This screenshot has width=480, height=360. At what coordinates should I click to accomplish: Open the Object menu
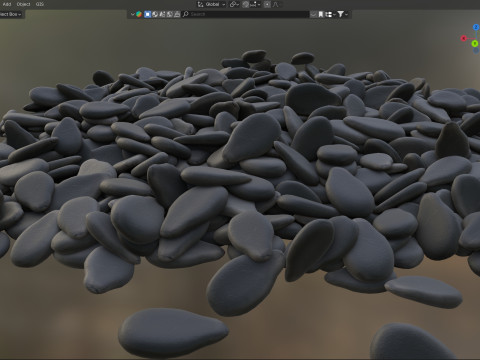point(23,4)
